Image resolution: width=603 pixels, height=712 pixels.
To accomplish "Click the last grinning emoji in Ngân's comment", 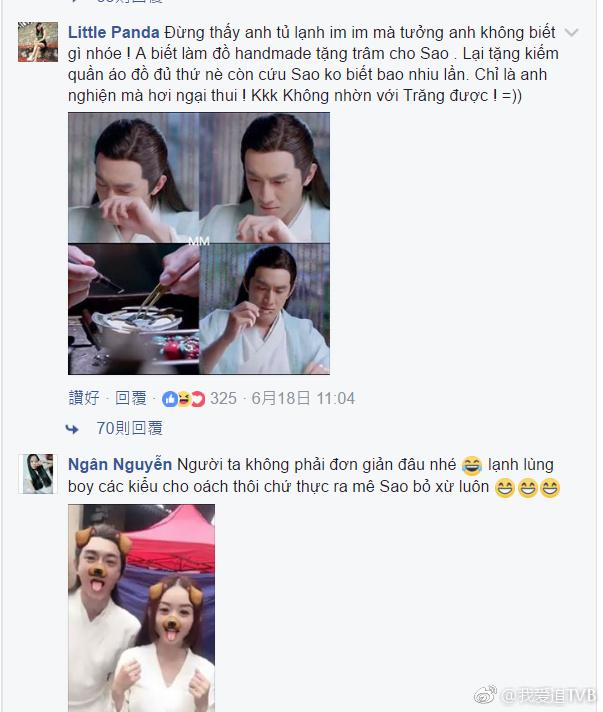I will [550, 488].
